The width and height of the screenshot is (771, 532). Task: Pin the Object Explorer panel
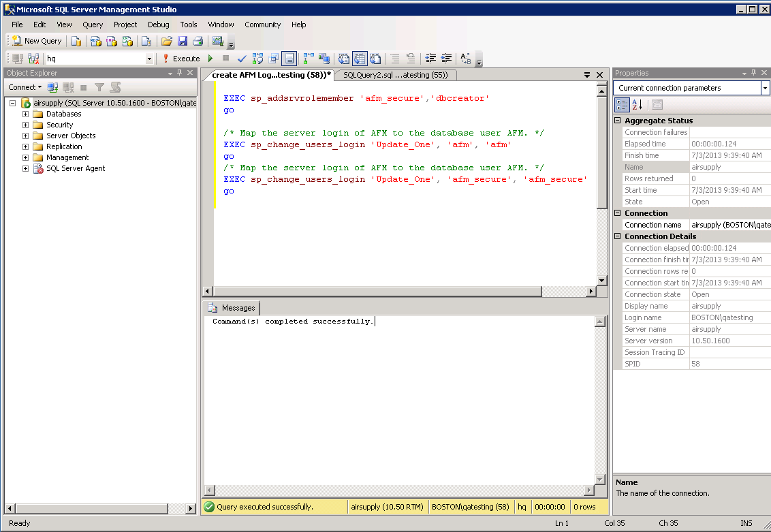tap(180, 73)
